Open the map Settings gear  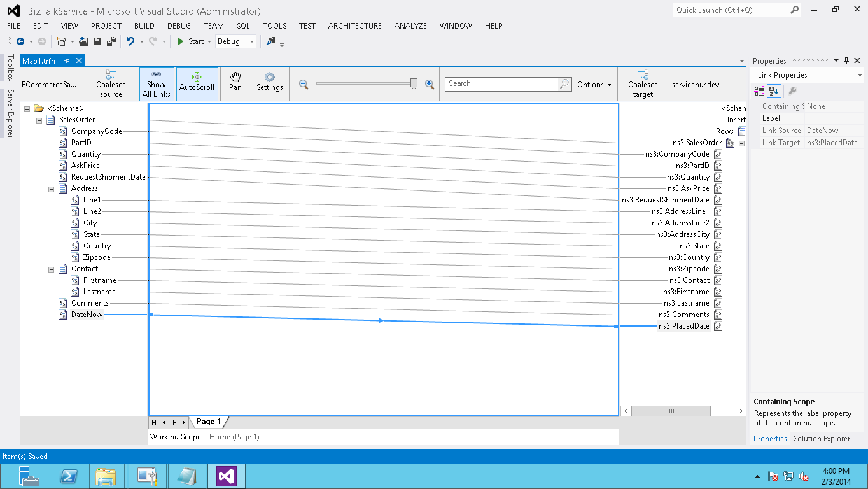pos(270,83)
